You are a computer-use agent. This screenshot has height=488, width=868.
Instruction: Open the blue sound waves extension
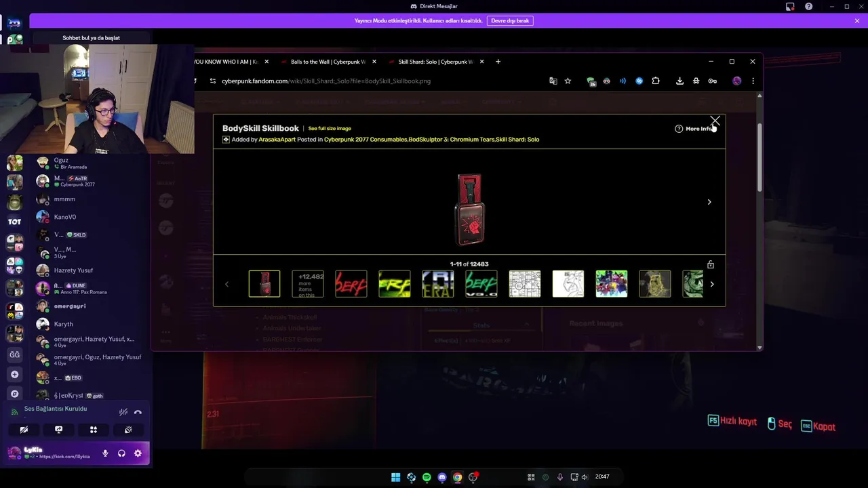point(623,81)
